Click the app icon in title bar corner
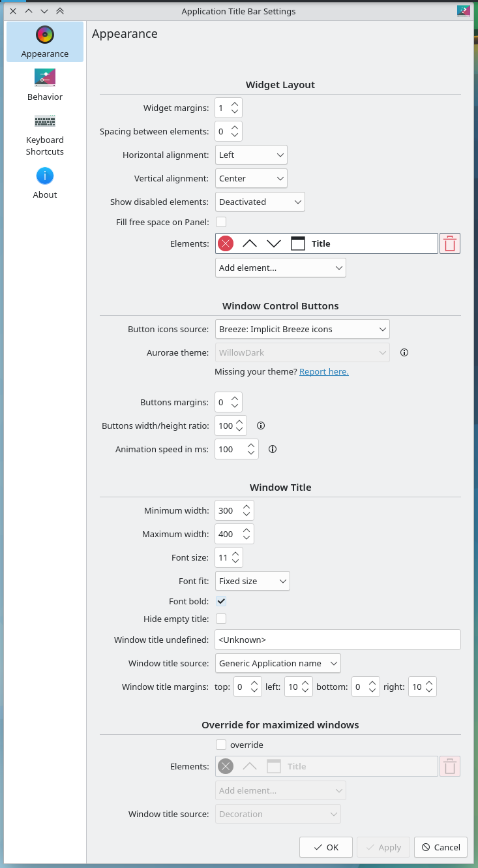This screenshot has width=478, height=868. [464, 10]
